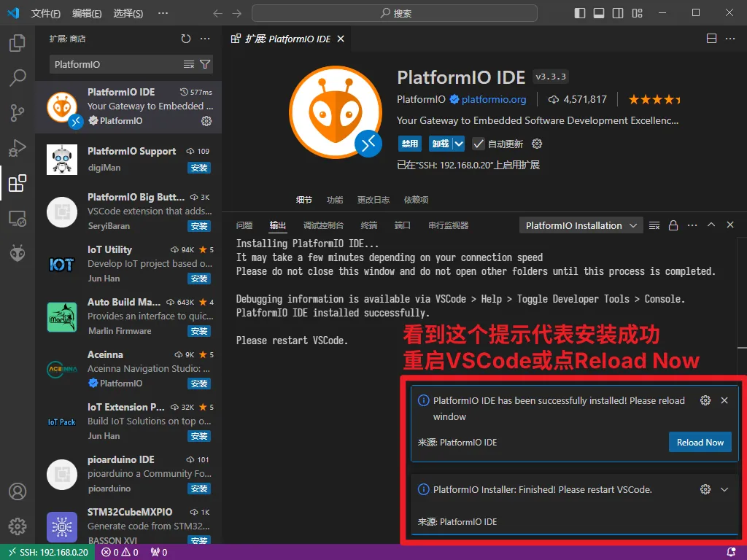Open errors and warnings count in status bar
The width and height of the screenshot is (747, 560).
pos(120,553)
